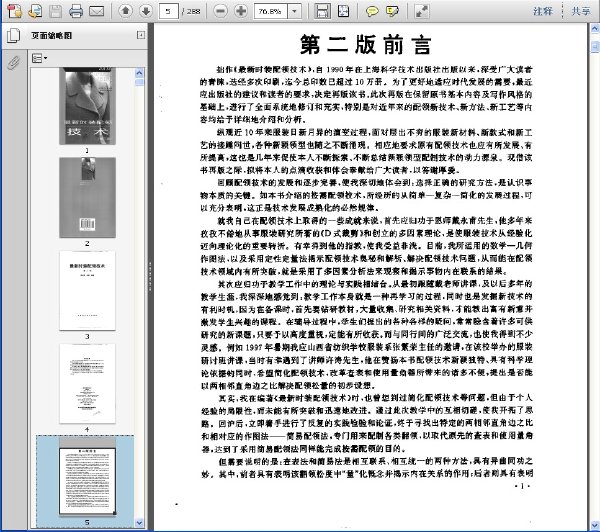The width and height of the screenshot is (600, 532).
Task: Open the zoom level dropdown arrow
Action: click(x=294, y=11)
